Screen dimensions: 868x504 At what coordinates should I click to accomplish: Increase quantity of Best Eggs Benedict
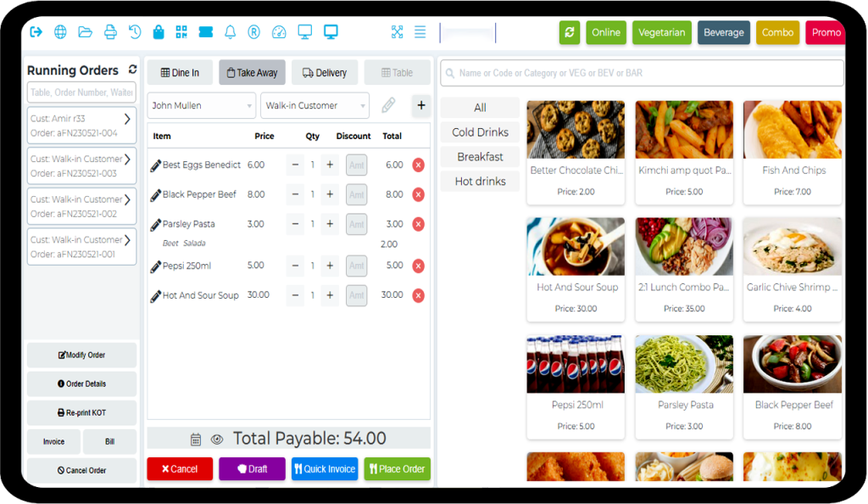point(330,165)
